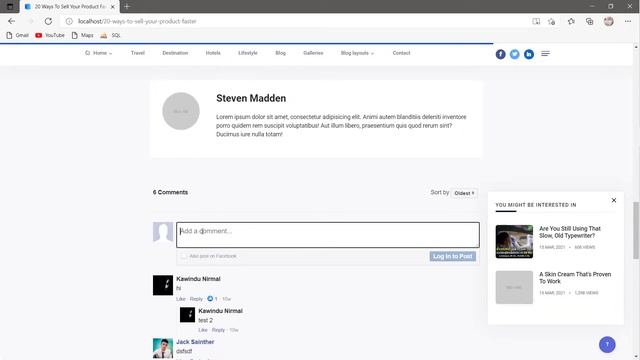Open browser settings and more menu
Screen dimensions: 640x360
click(628, 21)
